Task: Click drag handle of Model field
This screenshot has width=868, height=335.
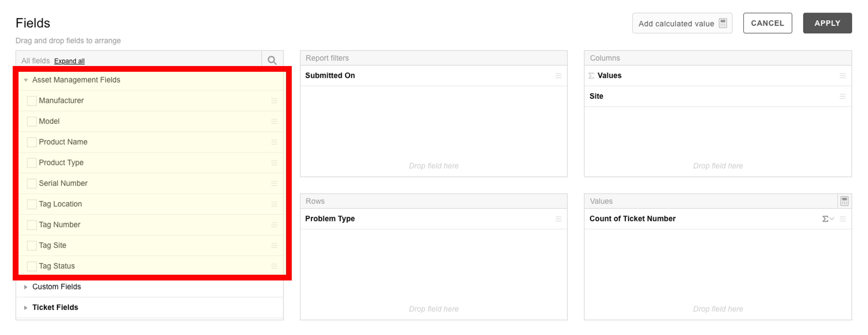Action: 274,121
